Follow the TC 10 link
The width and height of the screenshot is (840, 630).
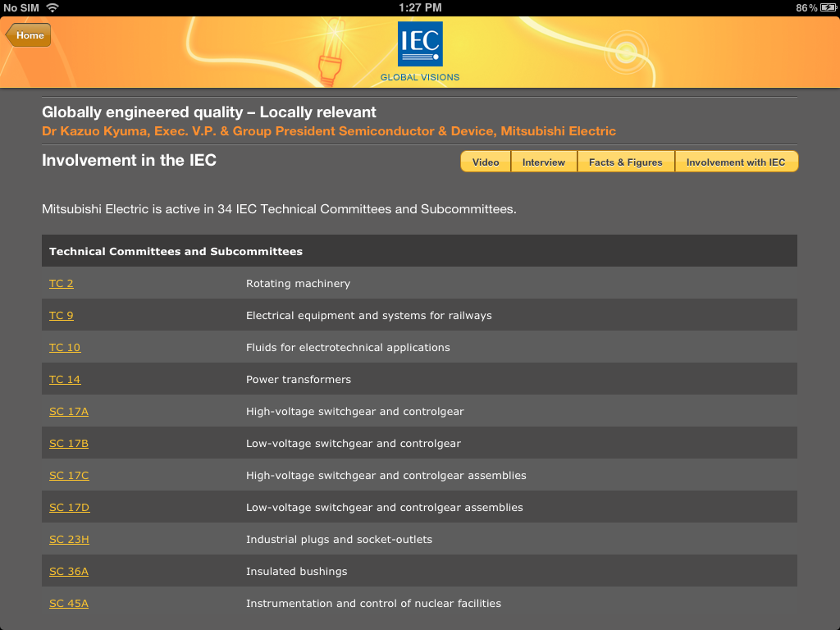65,348
